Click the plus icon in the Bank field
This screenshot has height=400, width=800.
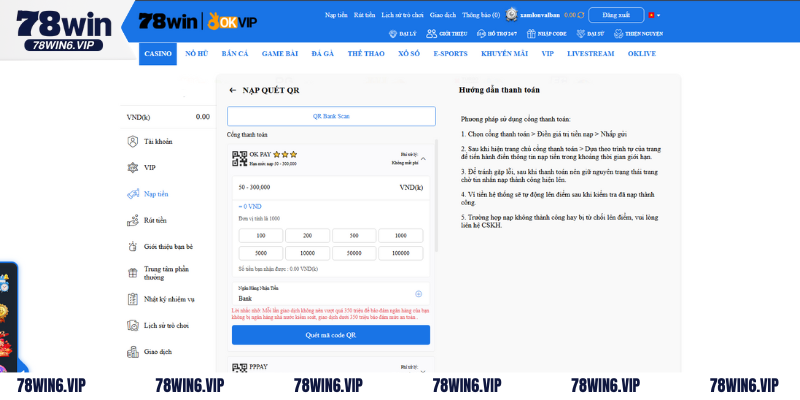[418, 294]
